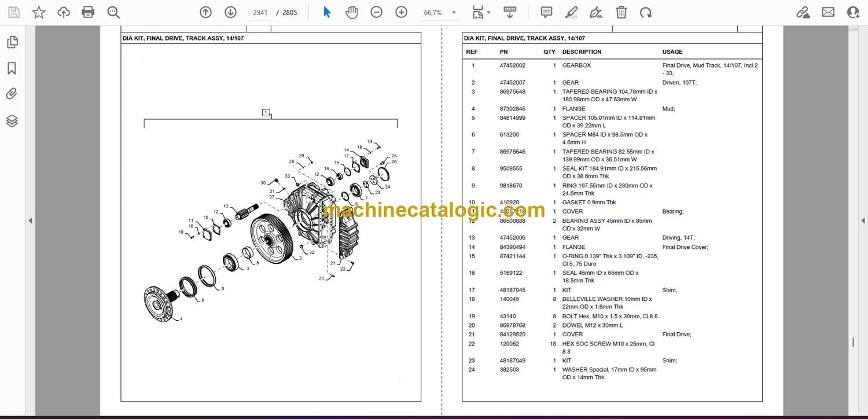Select part number 47452007

pyautogui.click(x=513, y=83)
